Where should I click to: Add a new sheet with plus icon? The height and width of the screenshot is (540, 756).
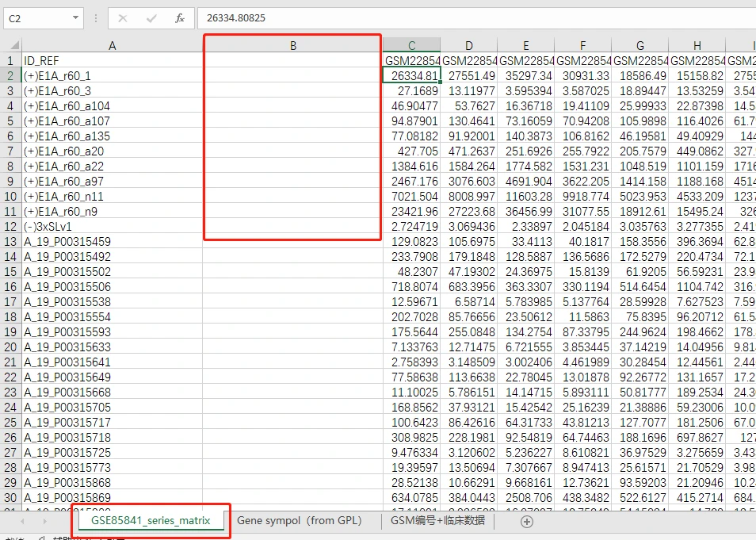(527, 521)
